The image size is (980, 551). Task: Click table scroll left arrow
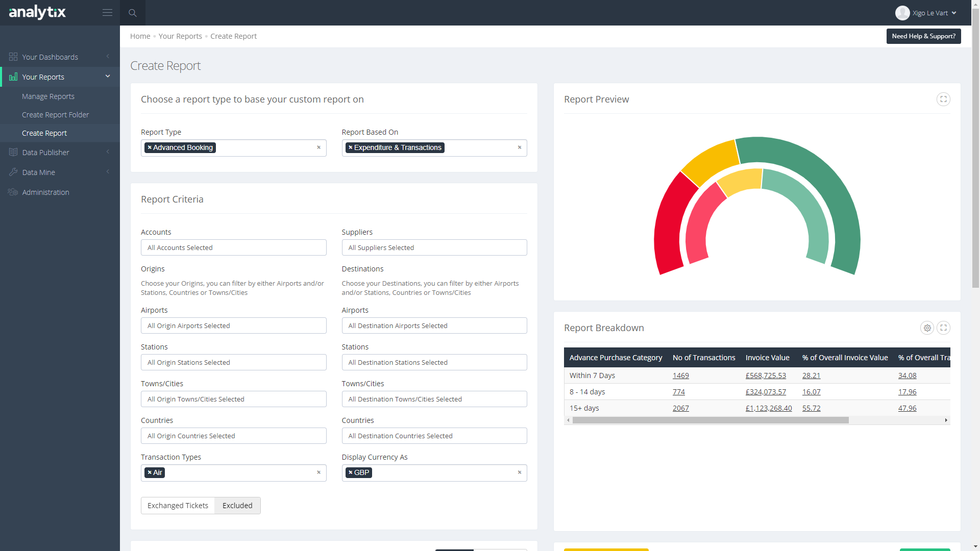568,420
